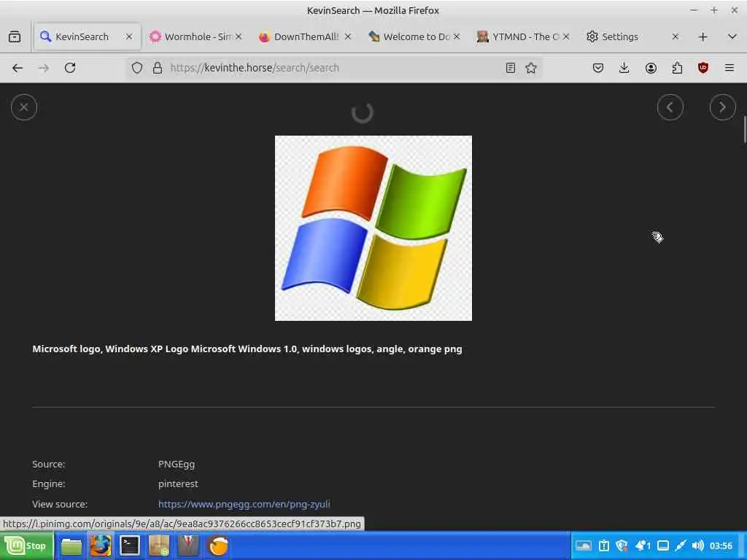The width and height of the screenshot is (747, 560).
Task: Open the security shield tray icon
Action: coord(622,545)
